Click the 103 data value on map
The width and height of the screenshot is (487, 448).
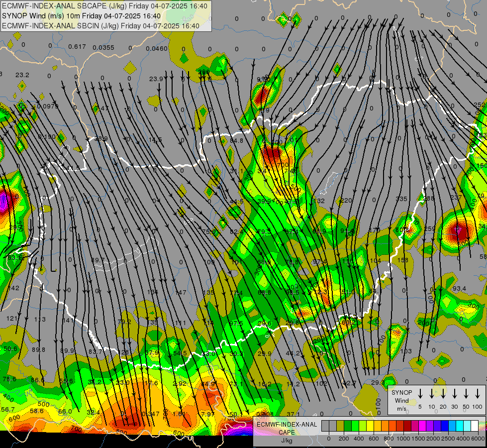(406, 351)
